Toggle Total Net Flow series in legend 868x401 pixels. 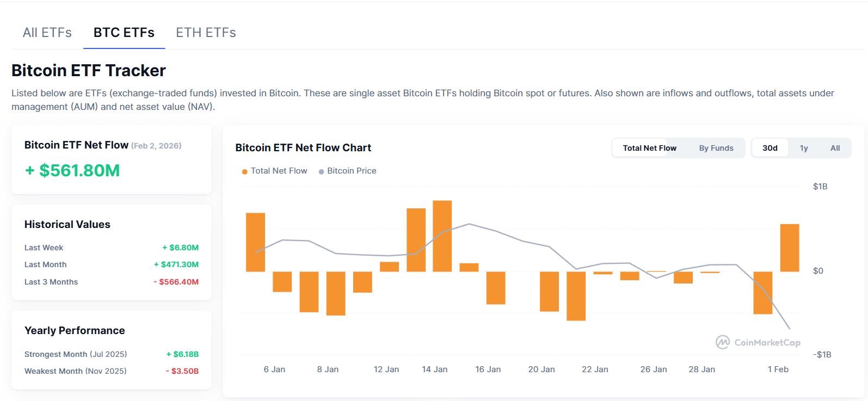pyautogui.click(x=279, y=171)
